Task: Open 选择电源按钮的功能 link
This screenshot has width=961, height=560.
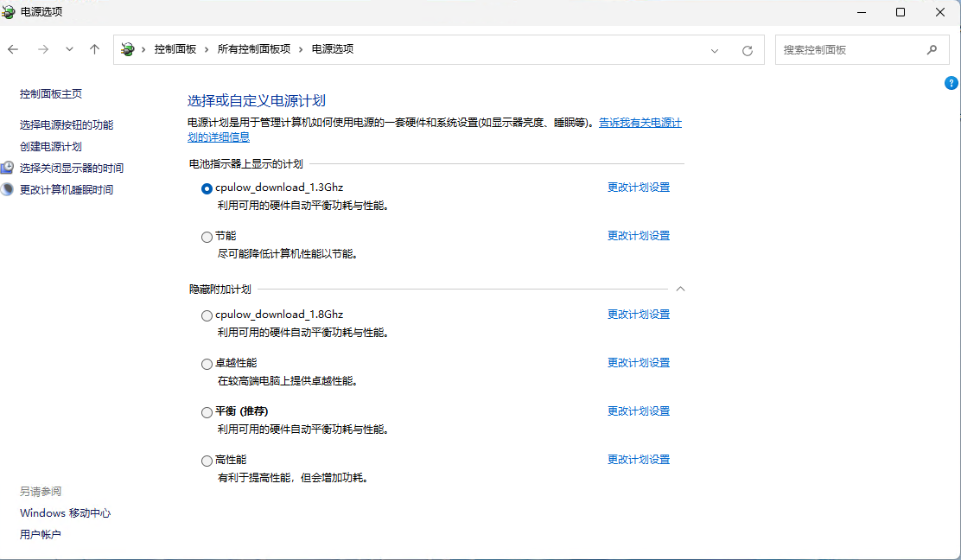Action: pyautogui.click(x=67, y=125)
